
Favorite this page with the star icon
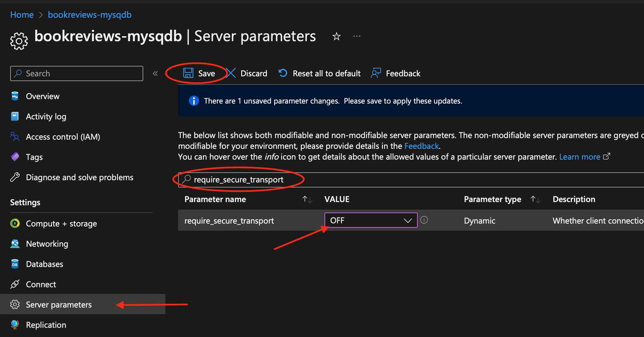336,36
